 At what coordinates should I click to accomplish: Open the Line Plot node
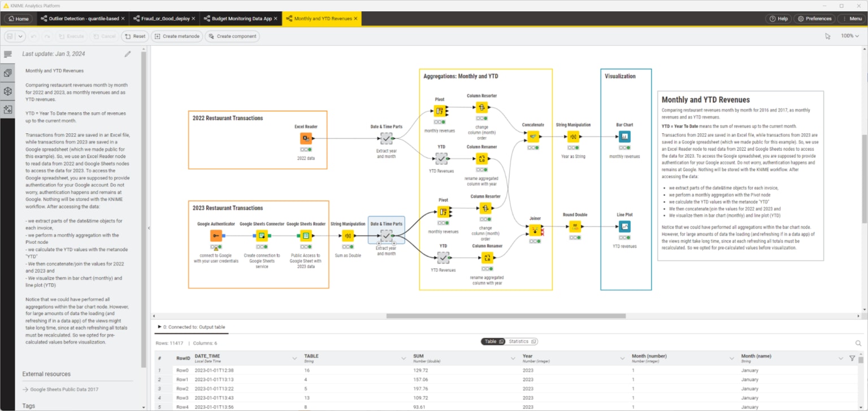click(624, 226)
